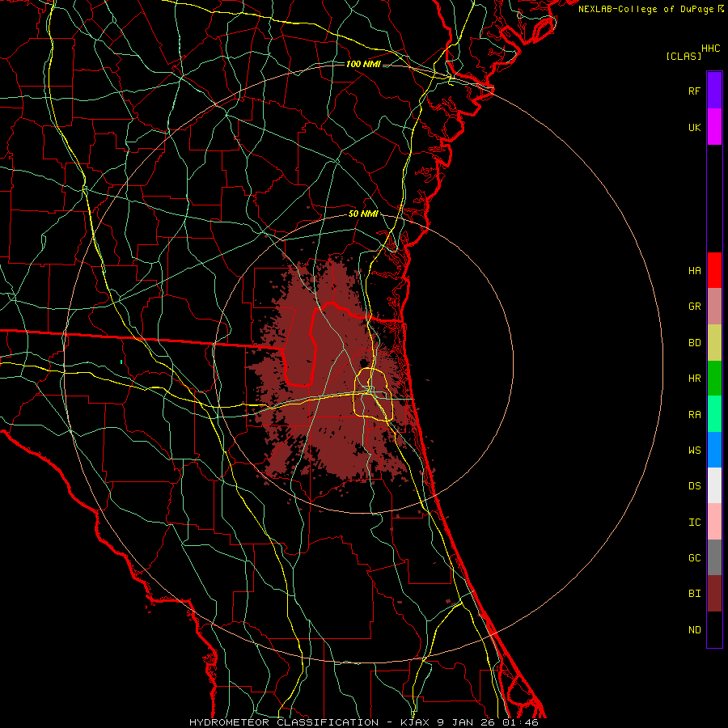
Task: Click the GC gray legend swatch
Action: pyautogui.click(x=714, y=557)
